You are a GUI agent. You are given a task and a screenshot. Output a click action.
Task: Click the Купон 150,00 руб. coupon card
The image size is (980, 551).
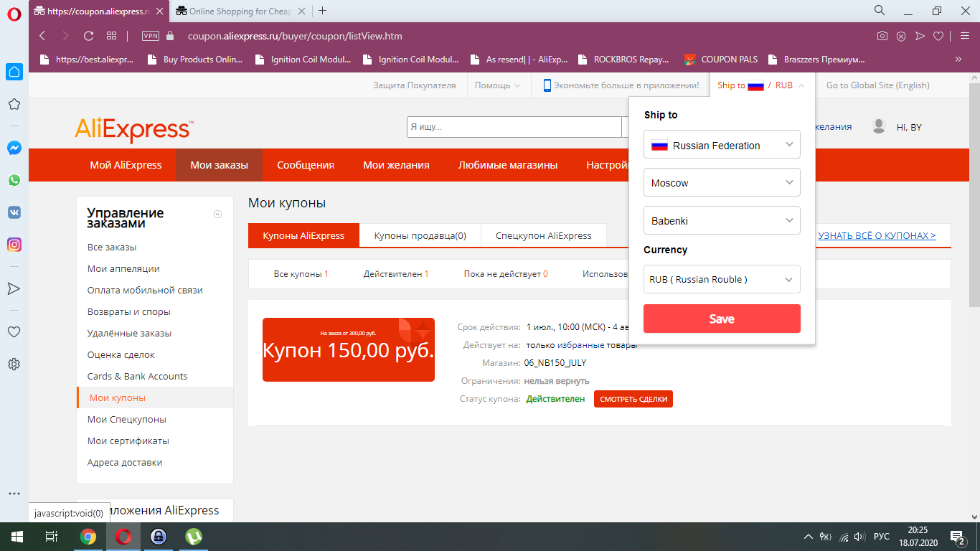pos(349,349)
